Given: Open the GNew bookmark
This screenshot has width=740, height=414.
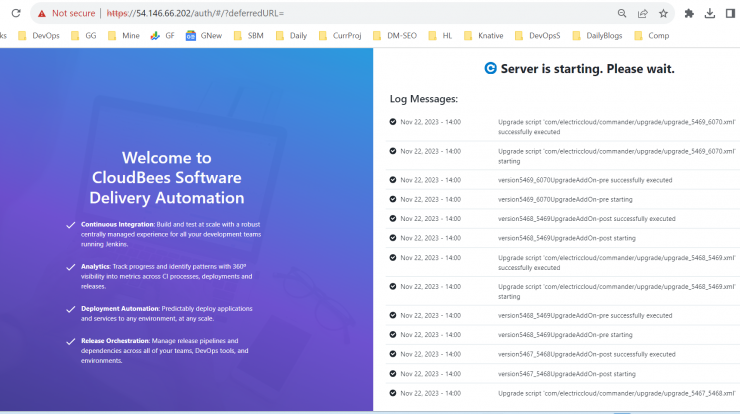Looking at the screenshot, I should click(x=204, y=36).
